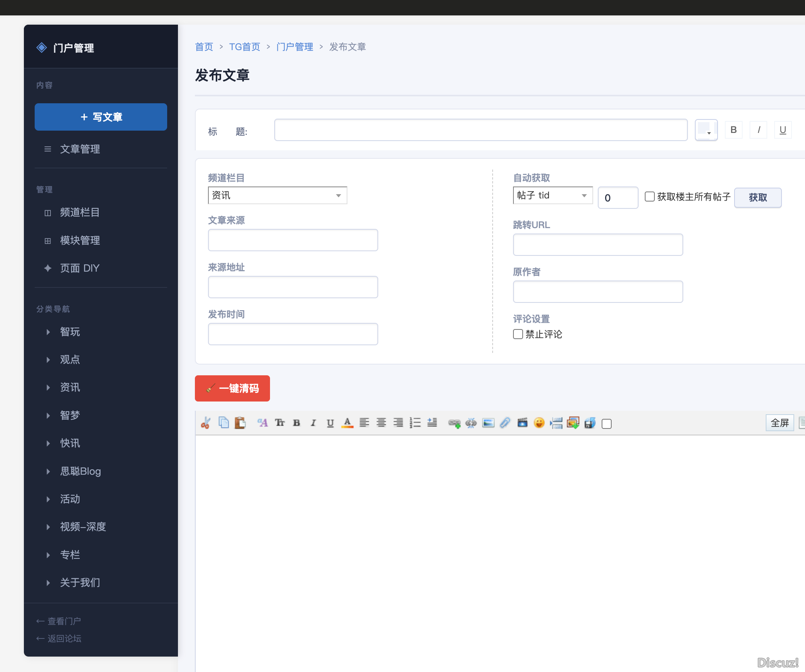
Task: Toggle the checkbox at end of editor toolbar
Action: point(607,424)
